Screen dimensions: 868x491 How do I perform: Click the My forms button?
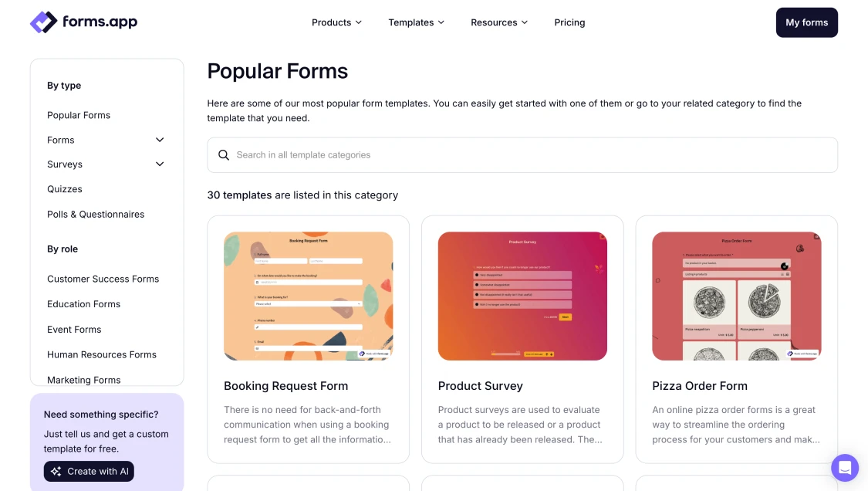[806, 22]
